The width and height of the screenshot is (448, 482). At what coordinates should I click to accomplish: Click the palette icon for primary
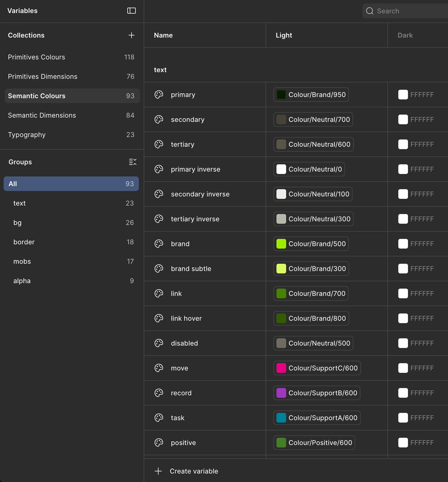point(159,95)
